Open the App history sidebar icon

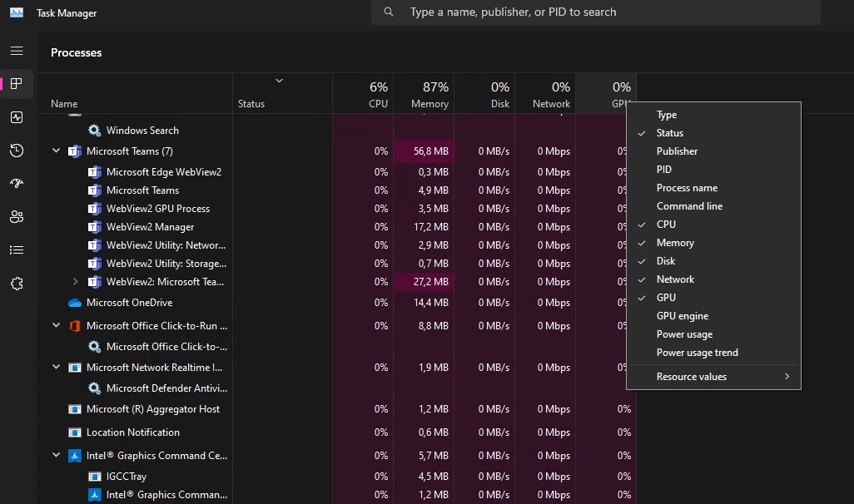pos(17,151)
